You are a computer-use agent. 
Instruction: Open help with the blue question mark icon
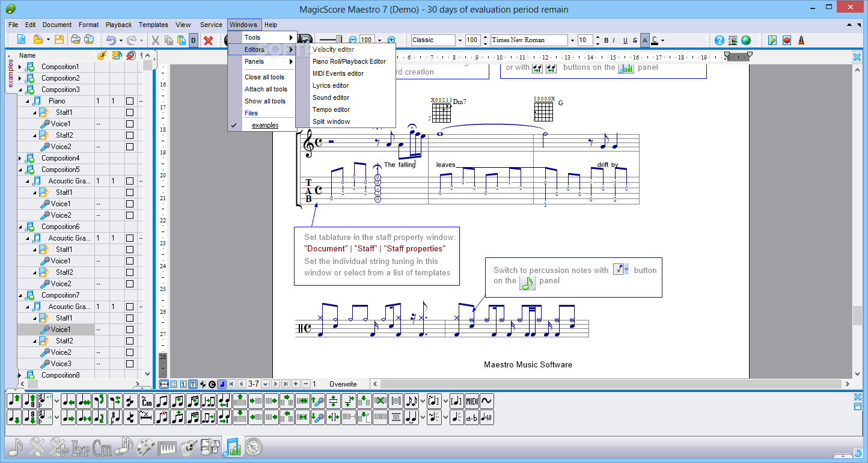[x=720, y=40]
